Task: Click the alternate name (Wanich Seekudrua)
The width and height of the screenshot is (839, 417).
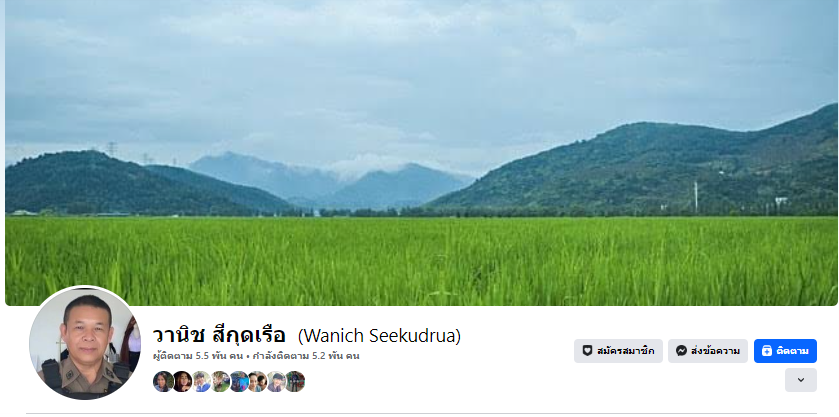Action: tap(379, 336)
